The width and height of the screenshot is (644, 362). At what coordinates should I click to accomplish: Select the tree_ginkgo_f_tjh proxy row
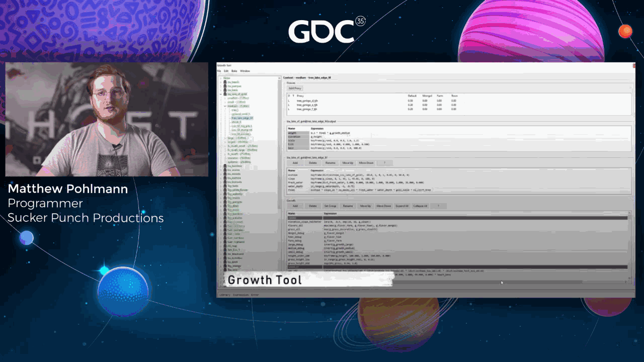coord(459,109)
